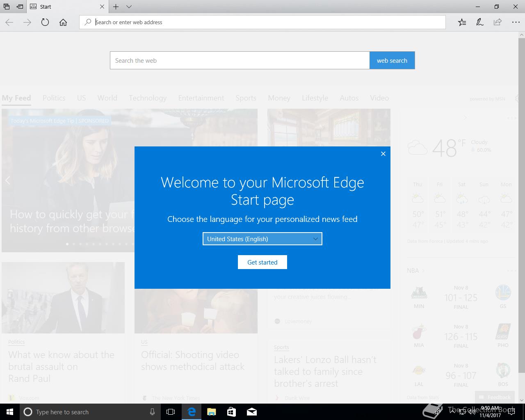The width and height of the screenshot is (525, 420).
Task: Switch to the Money tab
Action: [279, 98]
